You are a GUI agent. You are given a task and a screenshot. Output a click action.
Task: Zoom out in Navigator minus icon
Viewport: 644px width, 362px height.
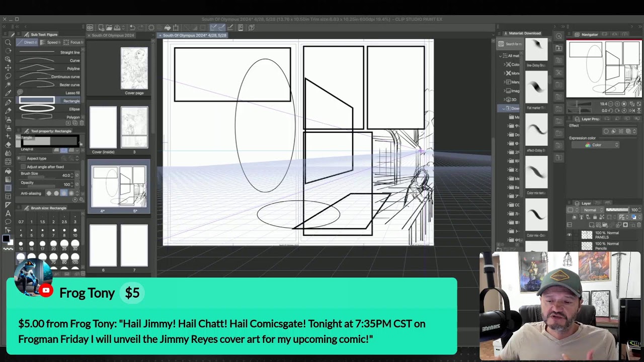point(610,104)
